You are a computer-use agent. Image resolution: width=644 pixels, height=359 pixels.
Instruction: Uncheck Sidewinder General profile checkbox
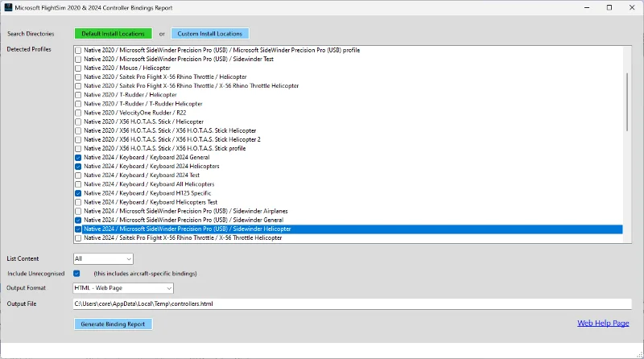[x=78, y=221]
